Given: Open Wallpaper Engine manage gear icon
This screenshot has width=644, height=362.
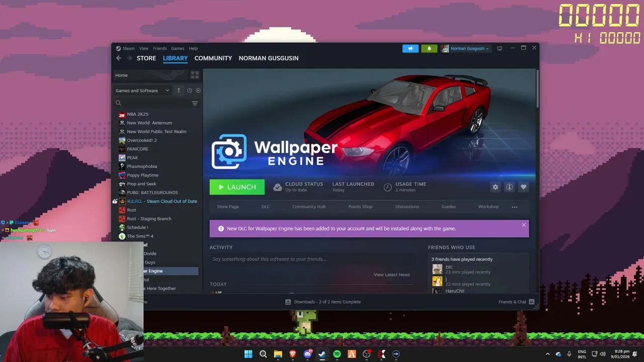Looking at the screenshot, I should pyautogui.click(x=496, y=187).
